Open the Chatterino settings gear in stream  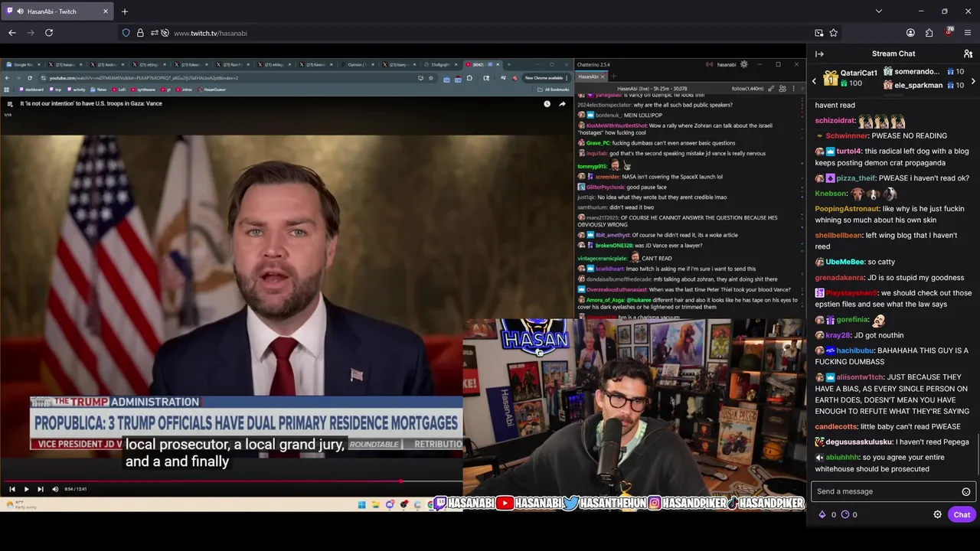(743, 64)
